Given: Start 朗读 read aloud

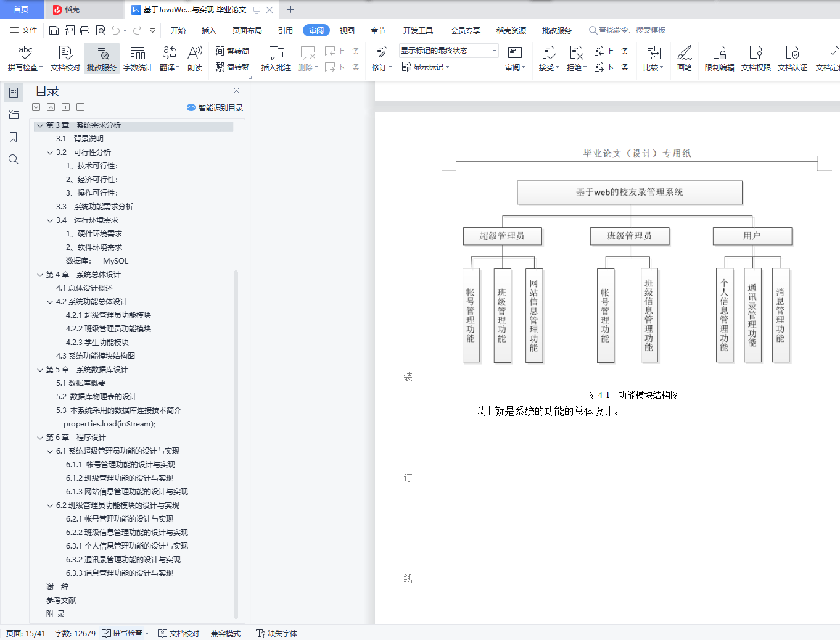Looking at the screenshot, I should pos(195,59).
